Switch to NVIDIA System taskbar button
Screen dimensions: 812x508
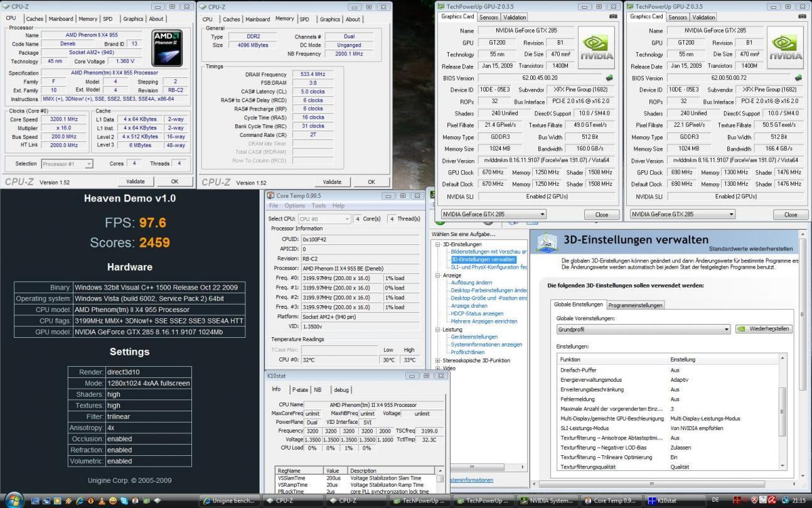point(547,500)
